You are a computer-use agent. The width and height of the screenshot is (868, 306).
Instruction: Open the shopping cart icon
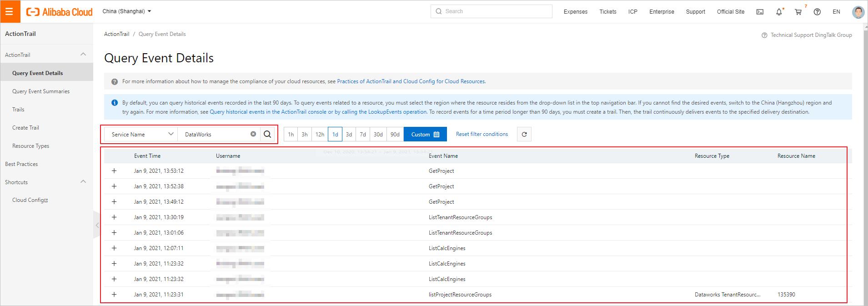pos(798,12)
